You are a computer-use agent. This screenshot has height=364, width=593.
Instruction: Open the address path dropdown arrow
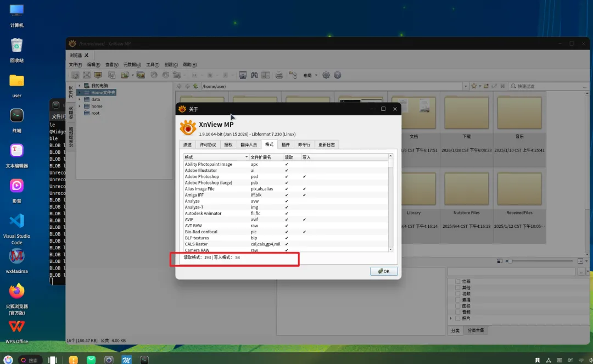(x=466, y=86)
